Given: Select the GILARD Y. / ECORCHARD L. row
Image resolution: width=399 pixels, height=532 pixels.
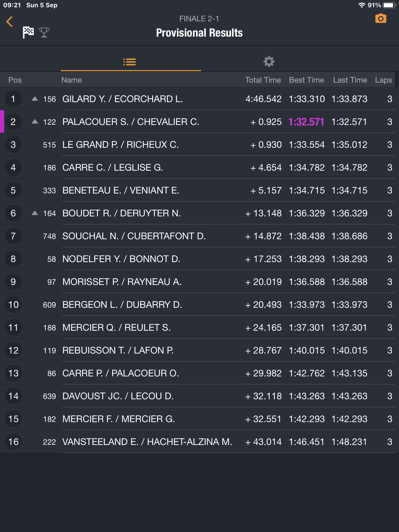Looking at the screenshot, I should pyautogui.click(x=199, y=99).
